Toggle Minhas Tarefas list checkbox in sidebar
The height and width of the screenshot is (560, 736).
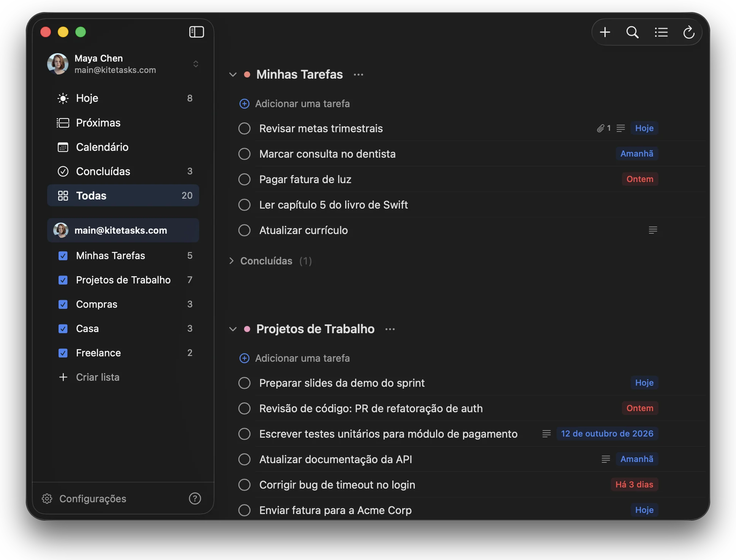(x=63, y=256)
